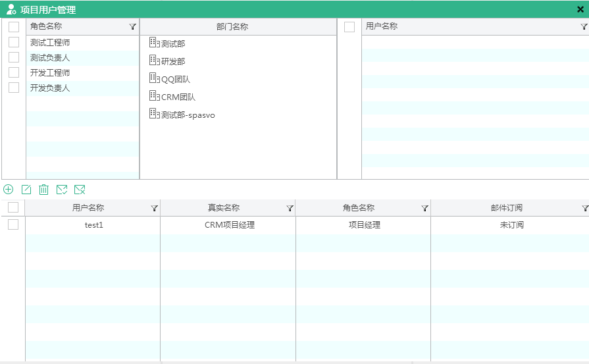Tick the checkbox next to 开发负责人
The width and height of the screenshot is (589, 364).
(14, 88)
